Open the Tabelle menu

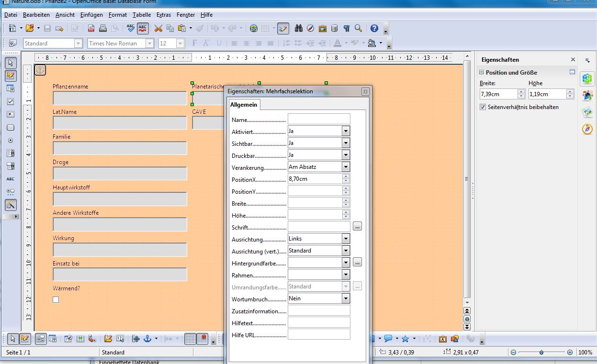(x=142, y=15)
